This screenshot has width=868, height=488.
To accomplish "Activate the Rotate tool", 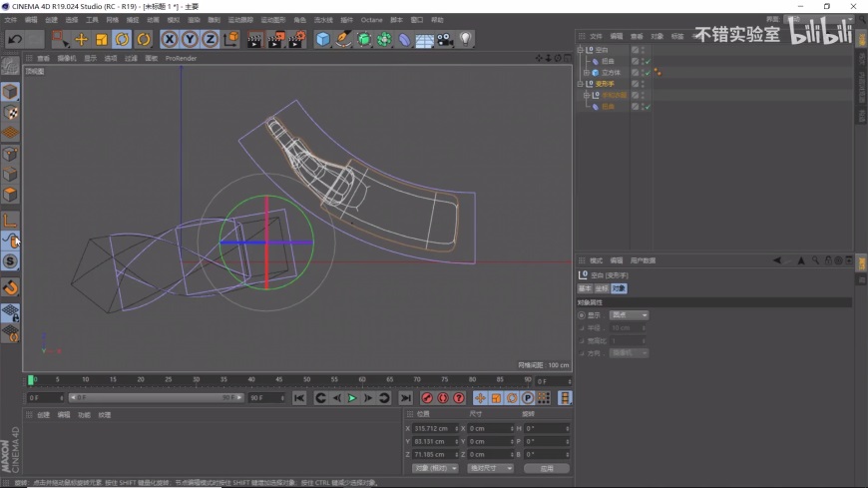I will pos(122,39).
